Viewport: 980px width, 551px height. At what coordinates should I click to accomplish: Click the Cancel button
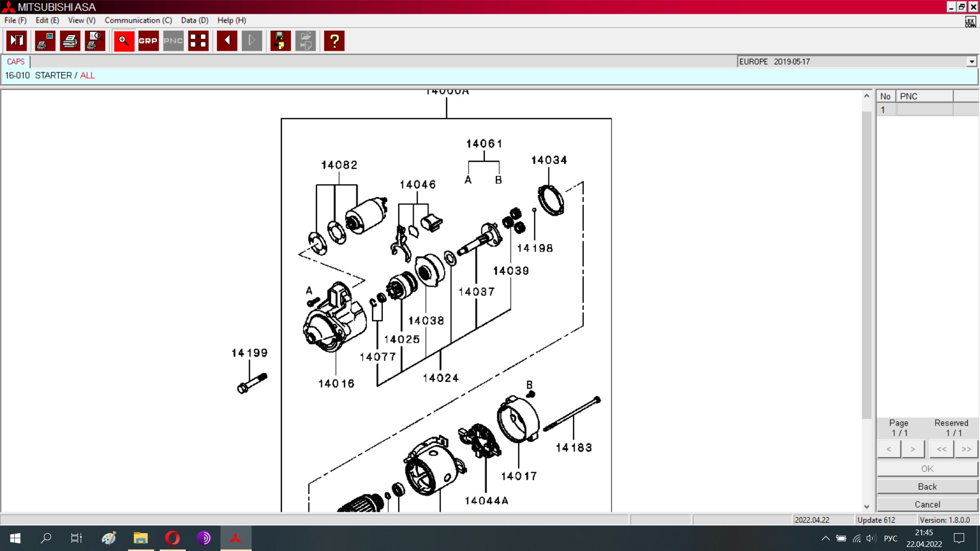(927, 504)
